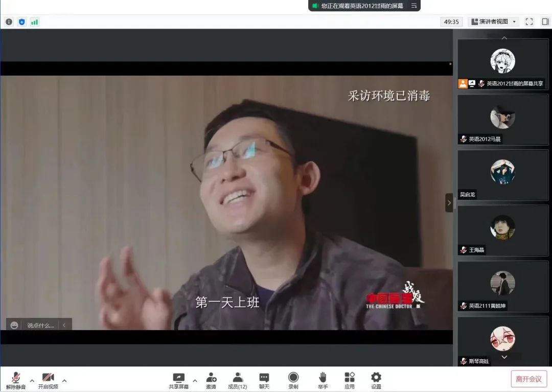Unmute the microphone with 解除静音

(x=16, y=381)
